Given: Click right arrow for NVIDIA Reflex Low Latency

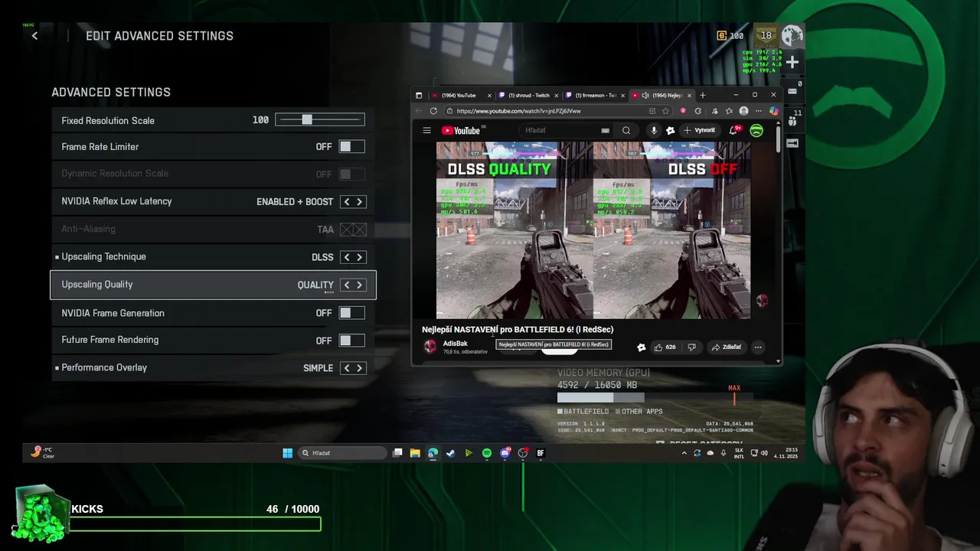Looking at the screenshot, I should click(x=359, y=202).
